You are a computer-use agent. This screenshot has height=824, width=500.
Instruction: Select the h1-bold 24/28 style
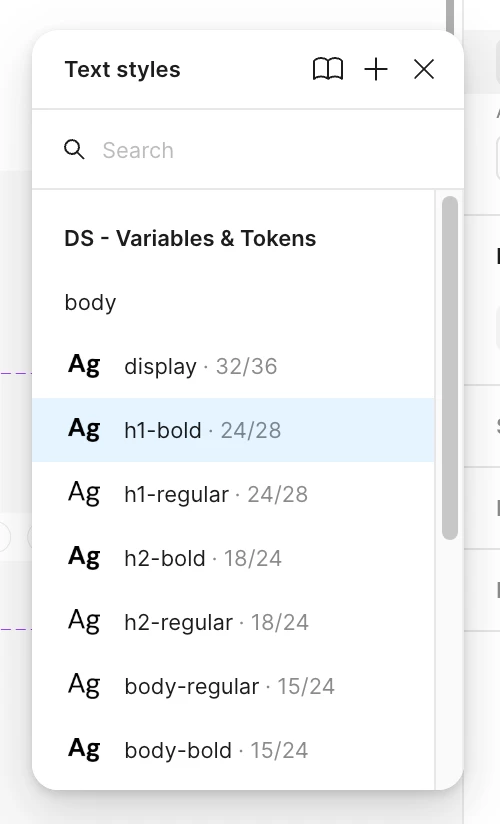point(233,430)
